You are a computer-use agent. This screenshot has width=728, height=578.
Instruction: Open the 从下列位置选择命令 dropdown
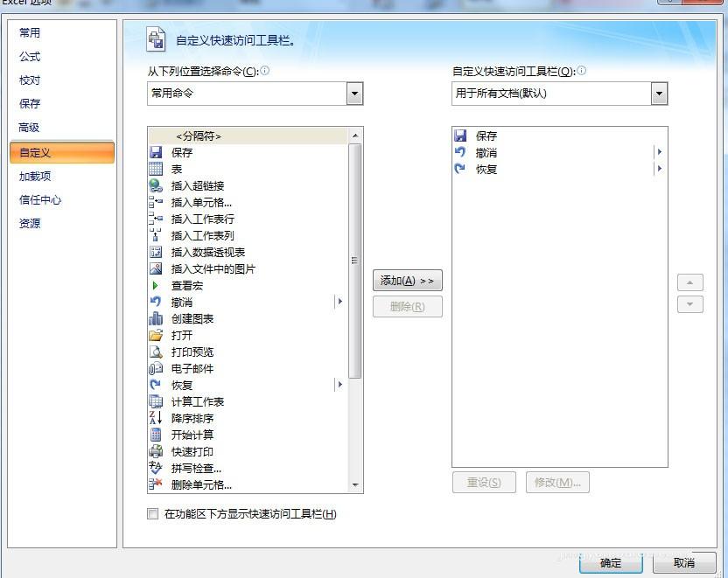354,94
